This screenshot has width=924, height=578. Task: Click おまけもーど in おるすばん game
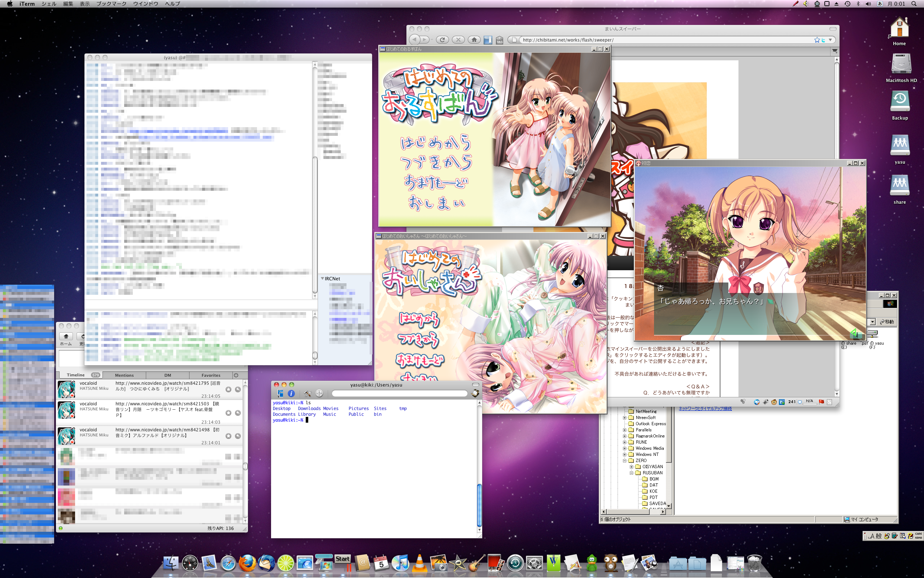pos(436,183)
